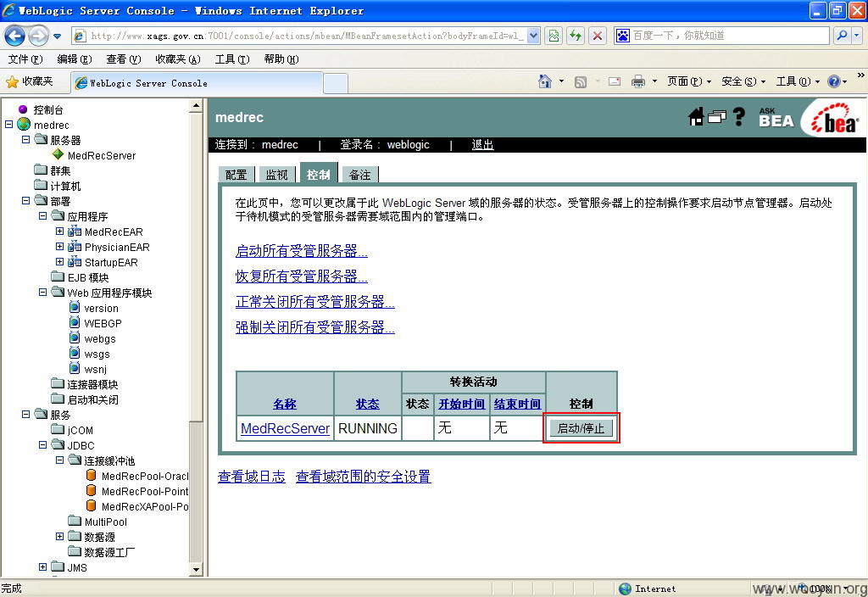Select MedRecServer in the navigation tree
Screen dimensions: 868x597
pos(102,156)
